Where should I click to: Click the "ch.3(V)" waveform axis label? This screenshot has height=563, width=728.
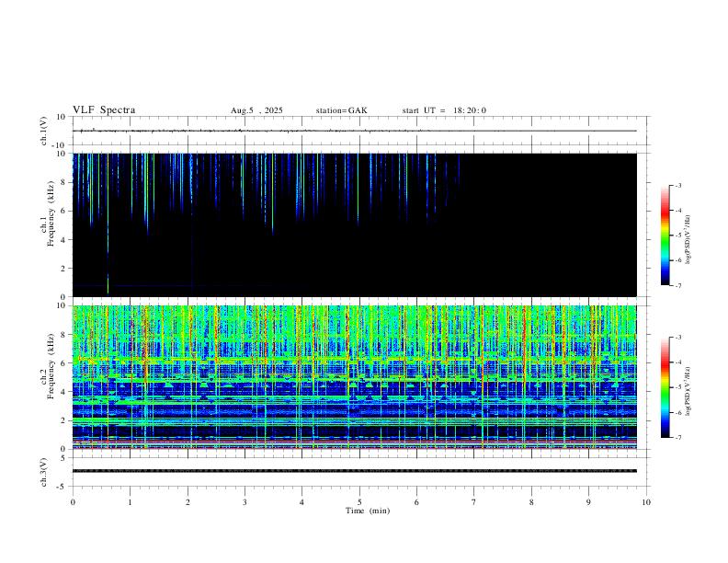pyautogui.click(x=44, y=472)
